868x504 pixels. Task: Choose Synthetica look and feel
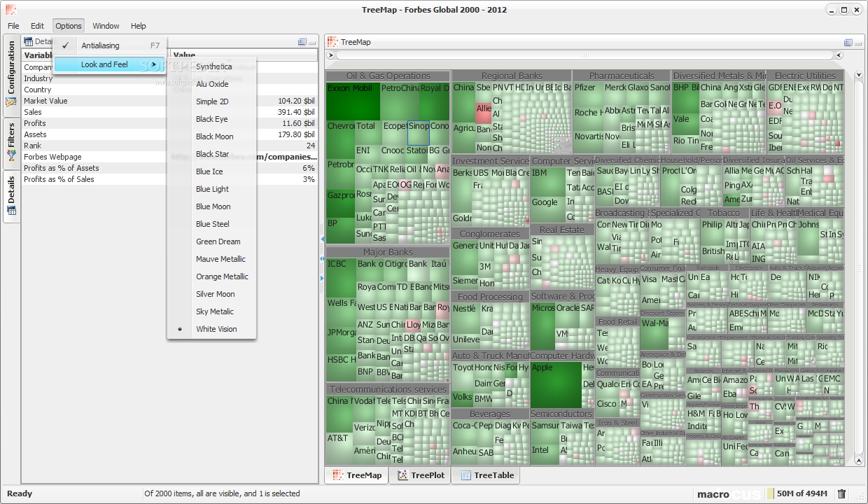pos(211,66)
